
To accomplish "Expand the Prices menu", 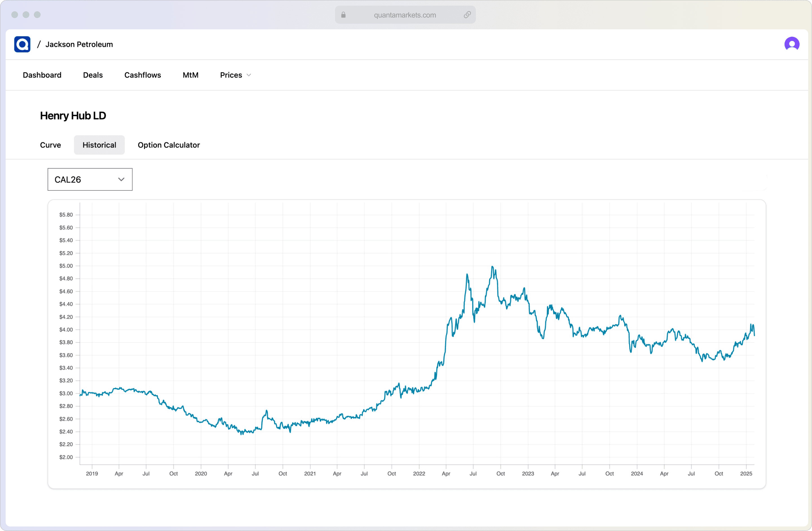I will pos(231,75).
